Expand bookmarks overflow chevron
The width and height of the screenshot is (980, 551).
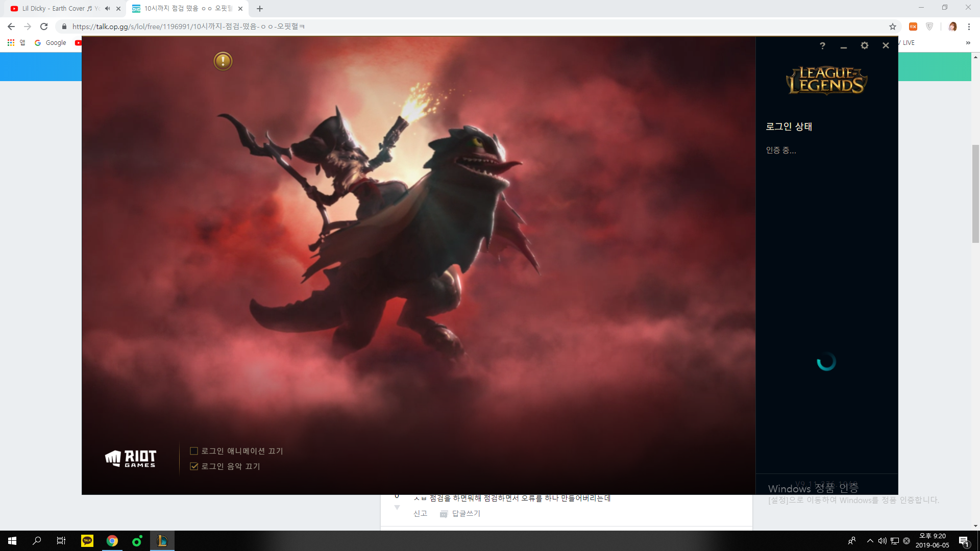968,43
